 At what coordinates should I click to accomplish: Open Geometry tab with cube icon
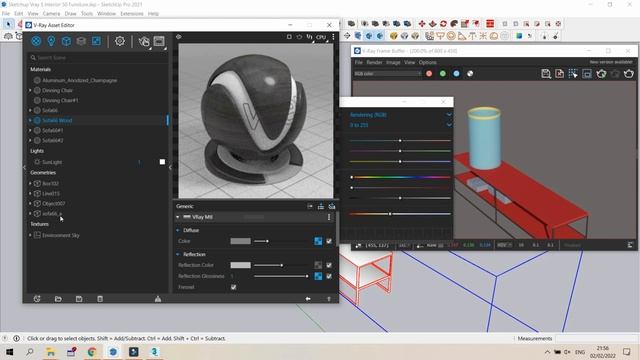coord(66,41)
